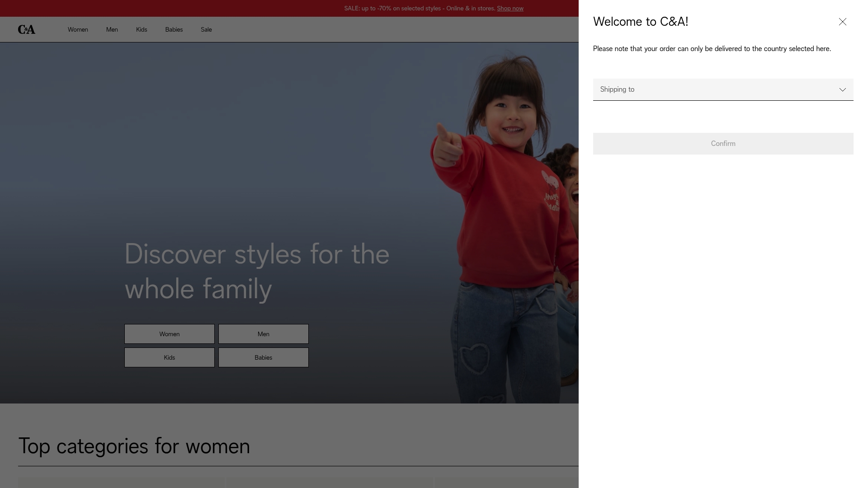Click the chevron on the Shipping to selector
Viewport: 868px width, 488px height.
pyautogui.click(x=843, y=89)
